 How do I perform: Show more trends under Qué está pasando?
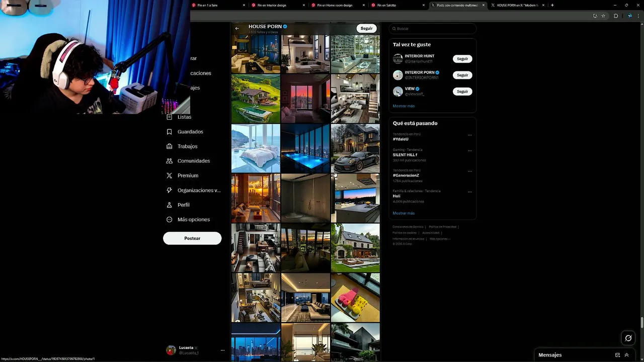click(404, 213)
